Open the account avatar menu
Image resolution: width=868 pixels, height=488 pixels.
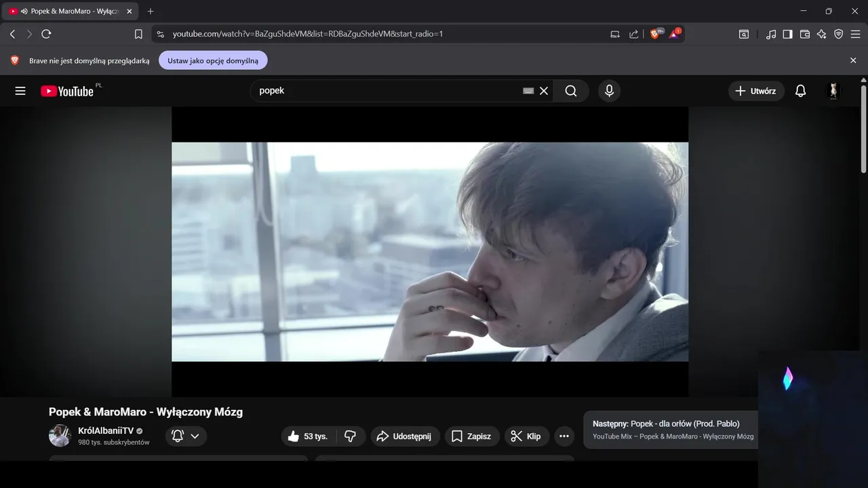[x=833, y=91]
